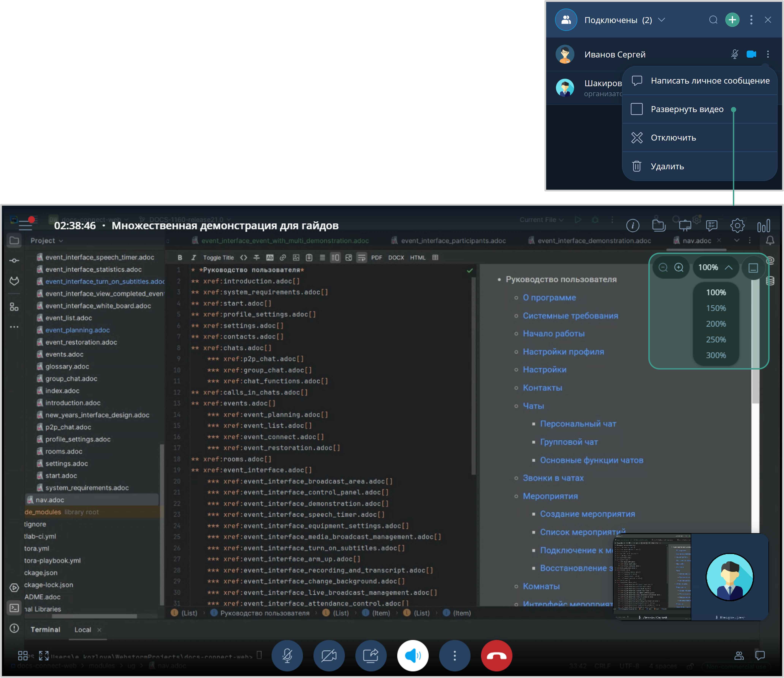The width and height of the screenshot is (784, 678).
Task: Click the zoom out magnifier icon
Action: [663, 268]
